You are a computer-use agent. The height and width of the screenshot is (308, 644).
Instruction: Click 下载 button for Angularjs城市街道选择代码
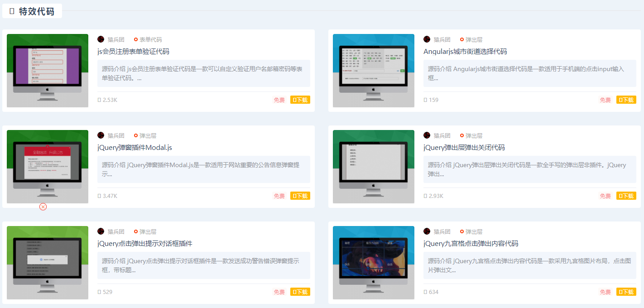pos(626,100)
